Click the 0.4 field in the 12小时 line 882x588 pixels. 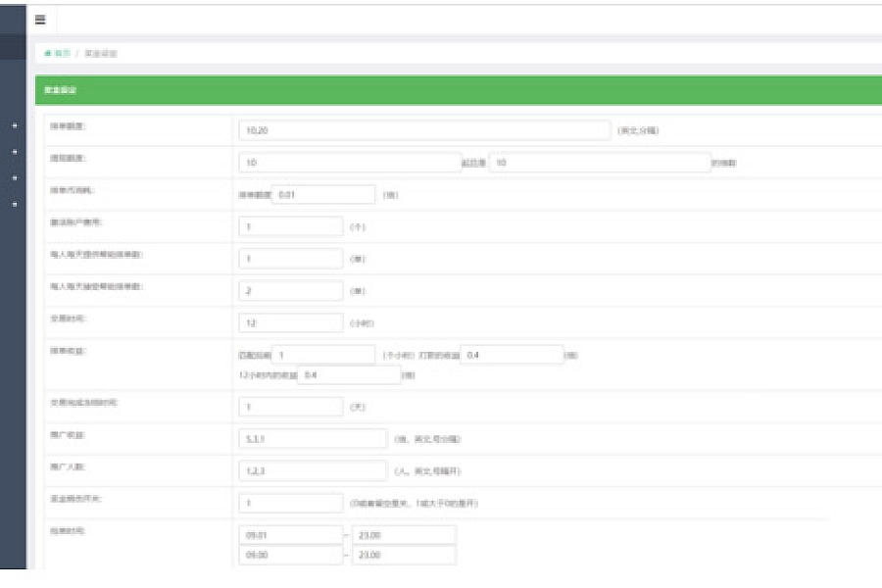(349, 374)
